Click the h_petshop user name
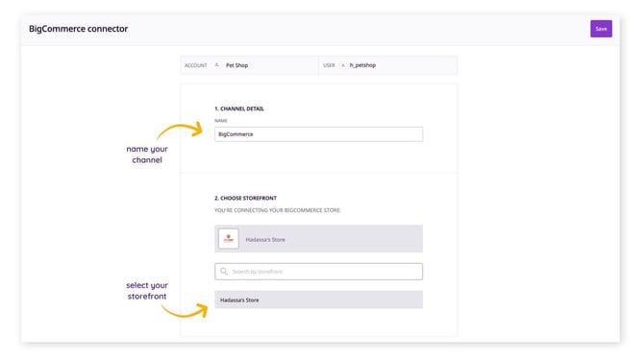 362,65
